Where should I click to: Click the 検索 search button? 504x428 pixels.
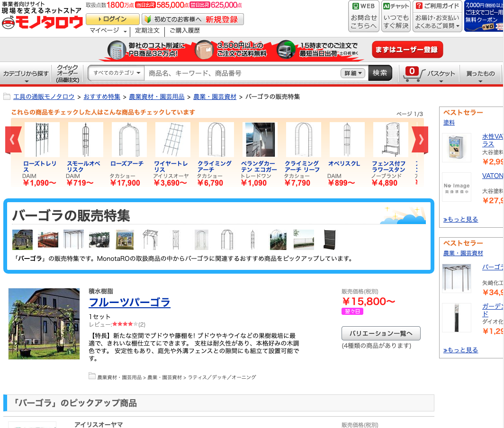(x=380, y=73)
